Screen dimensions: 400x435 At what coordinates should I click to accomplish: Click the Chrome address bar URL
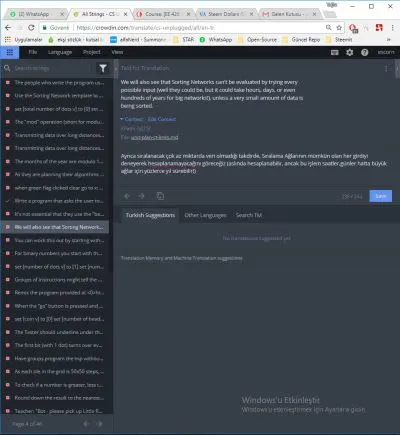point(145,28)
